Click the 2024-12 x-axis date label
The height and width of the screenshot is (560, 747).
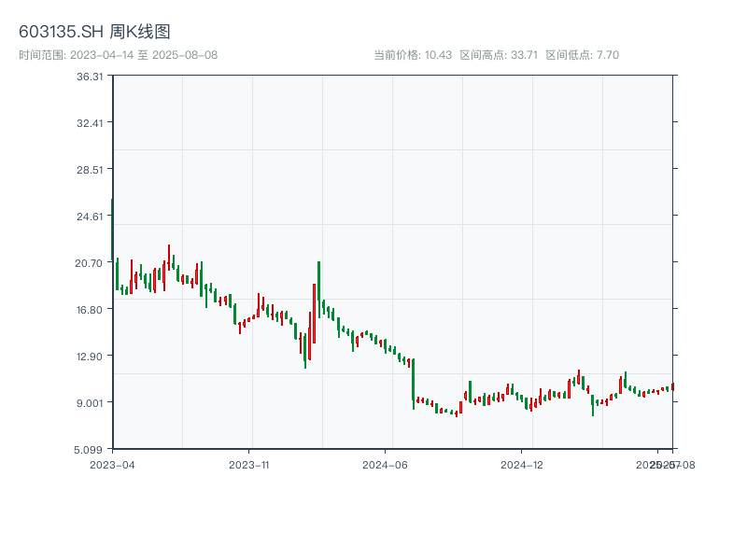coord(522,464)
